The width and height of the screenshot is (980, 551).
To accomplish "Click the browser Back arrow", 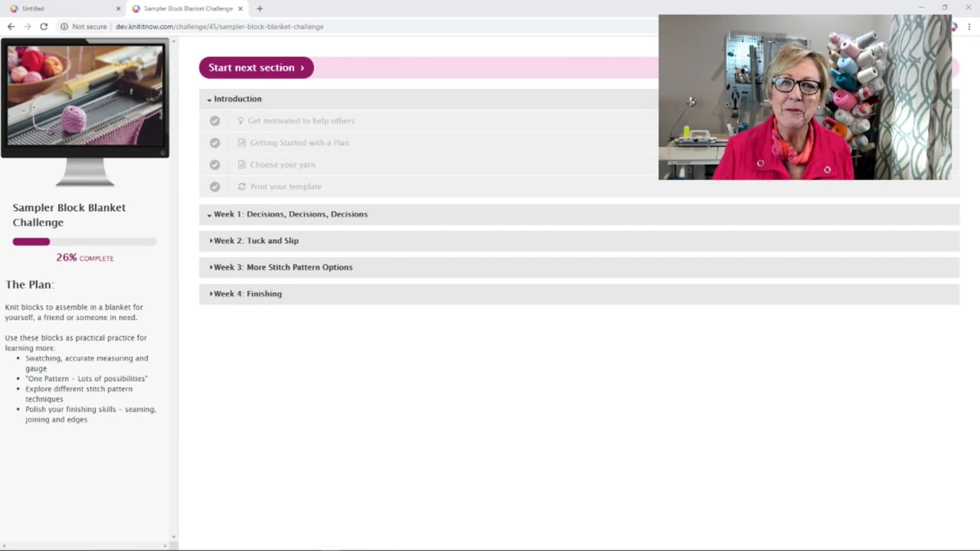I will point(11,26).
